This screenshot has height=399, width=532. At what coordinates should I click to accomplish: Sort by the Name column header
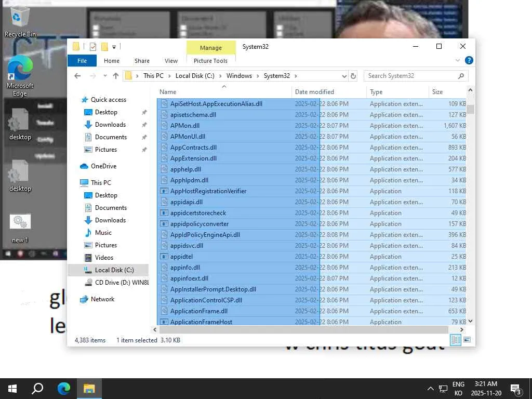tap(224, 92)
